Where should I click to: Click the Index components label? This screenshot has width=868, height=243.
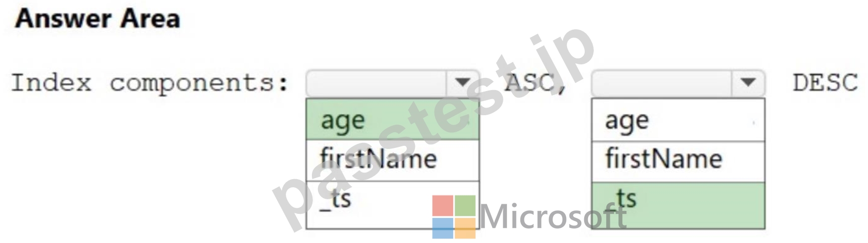pyautogui.click(x=150, y=83)
